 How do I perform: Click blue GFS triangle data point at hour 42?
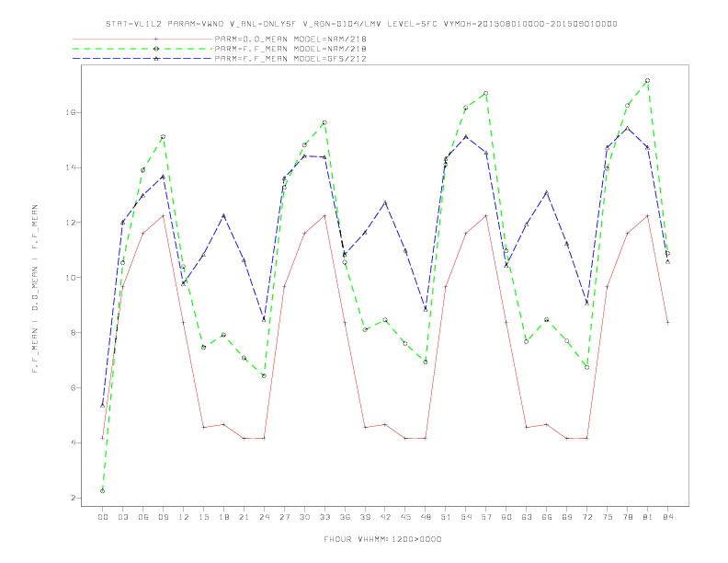pyautogui.click(x=385, y=202)
